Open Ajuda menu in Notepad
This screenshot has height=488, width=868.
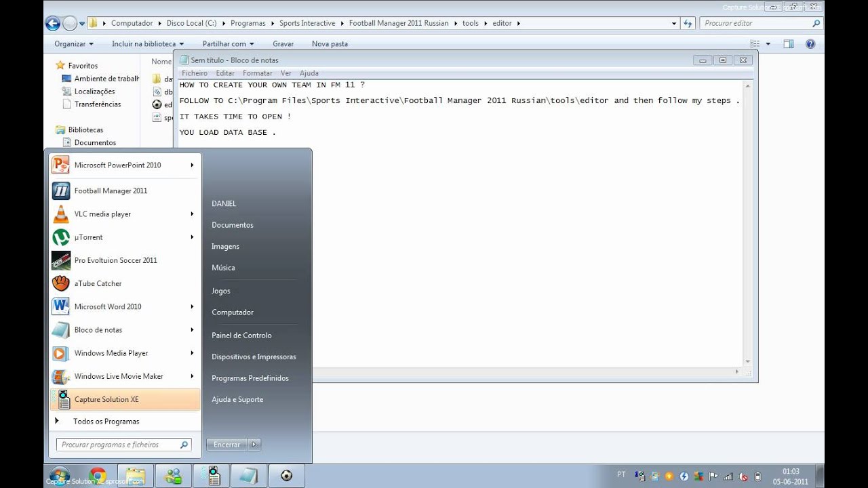click(x=309, y=73)
